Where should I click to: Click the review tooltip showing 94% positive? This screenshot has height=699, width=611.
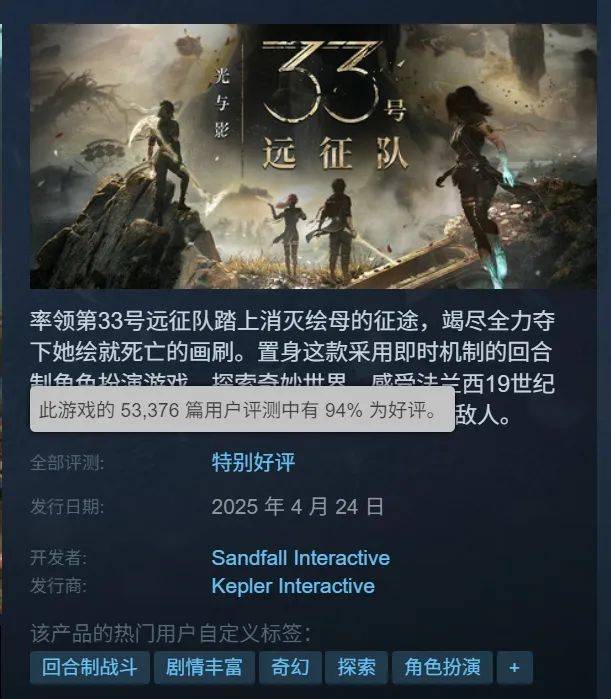242,409
